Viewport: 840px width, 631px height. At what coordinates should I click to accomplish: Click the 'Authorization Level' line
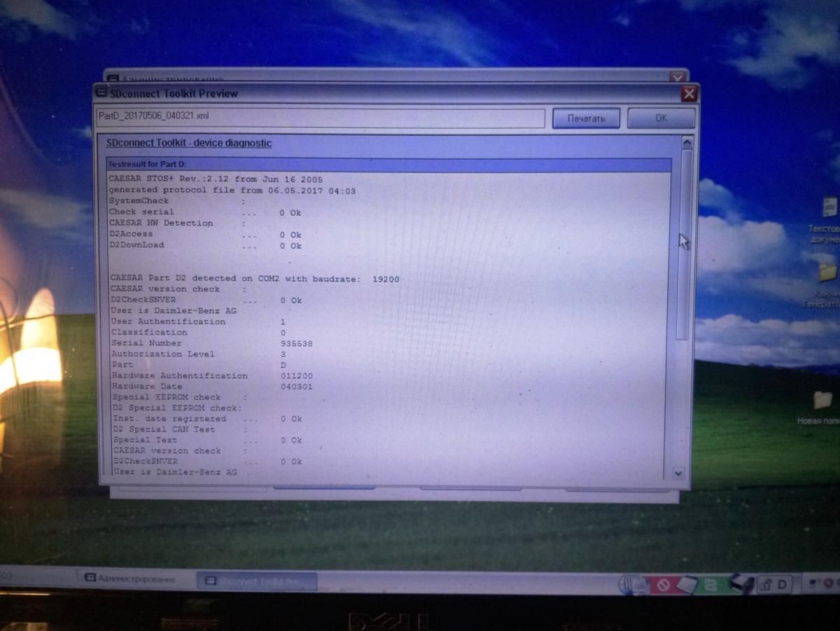pos(199,354)
